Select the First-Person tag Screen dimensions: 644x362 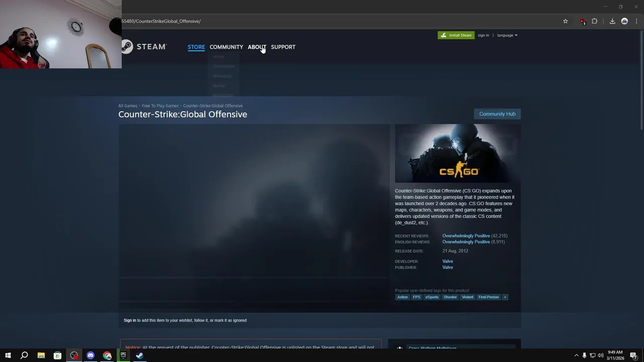point(489,297)
